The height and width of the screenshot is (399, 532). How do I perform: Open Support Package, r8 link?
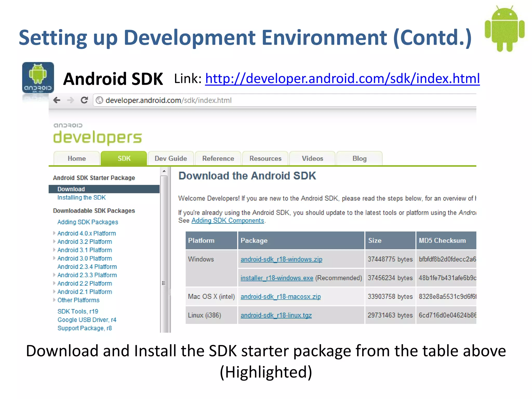[x=85, y=328]
